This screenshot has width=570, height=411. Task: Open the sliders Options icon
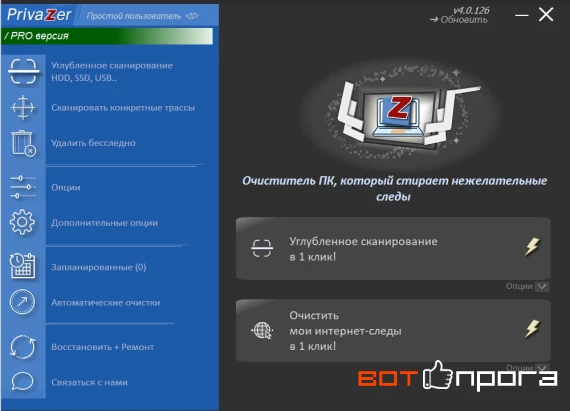tap(23, 187)
